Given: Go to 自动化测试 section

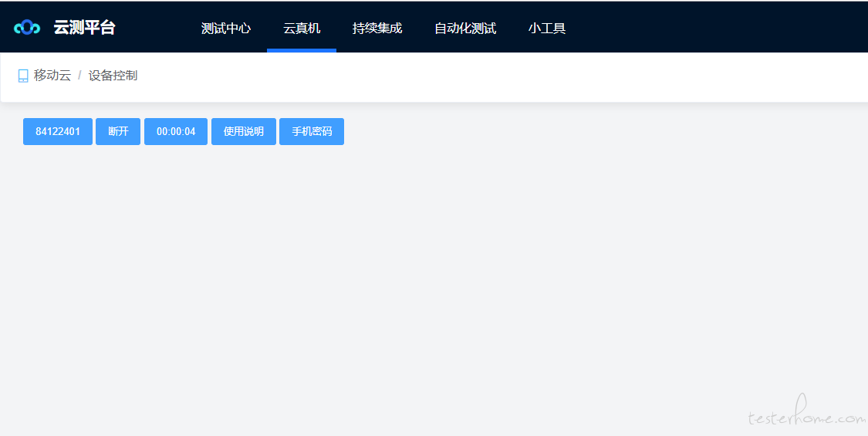Looking at the screenshot, I should pyautogui.click(x=465, y=28).
